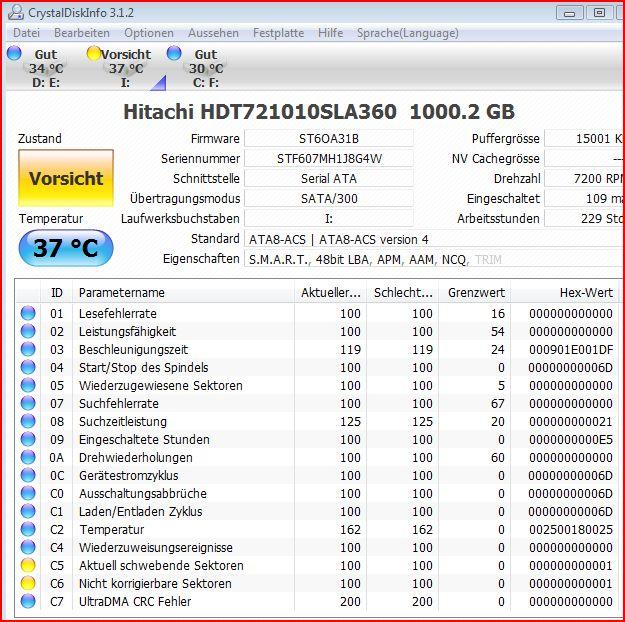Click the Drehzahl field 7200 RPM
The image size is (625, 622).
[584, 178]
